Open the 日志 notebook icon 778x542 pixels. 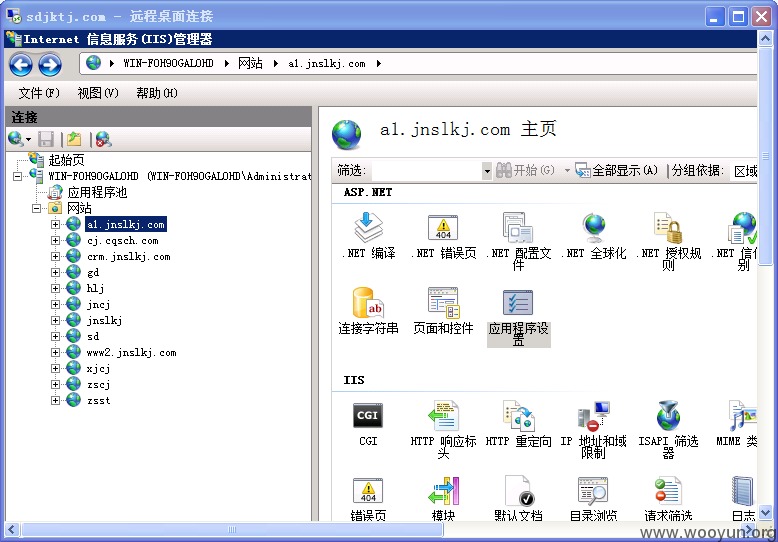(743, 491)
